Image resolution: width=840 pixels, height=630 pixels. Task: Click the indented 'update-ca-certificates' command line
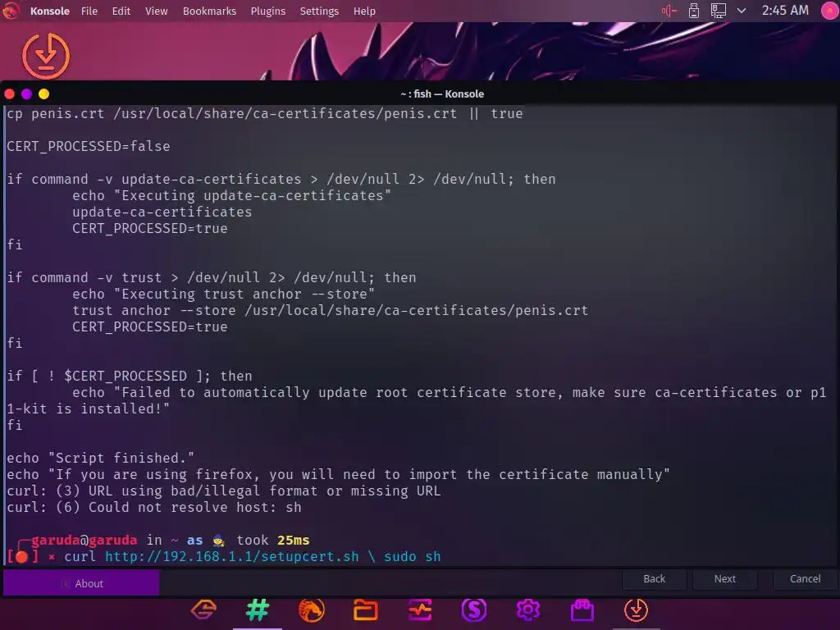pyautogui.click(x=162, y=212)
